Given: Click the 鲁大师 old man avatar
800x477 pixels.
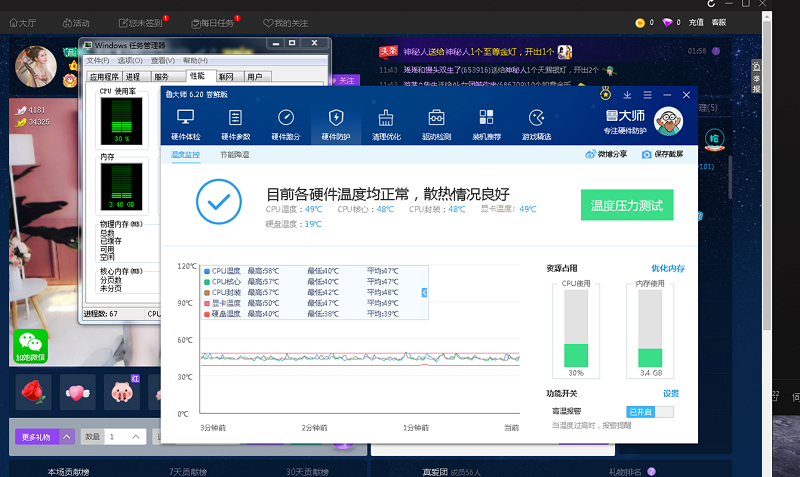Looking at the screenshot, I should [x=668, y=121].
